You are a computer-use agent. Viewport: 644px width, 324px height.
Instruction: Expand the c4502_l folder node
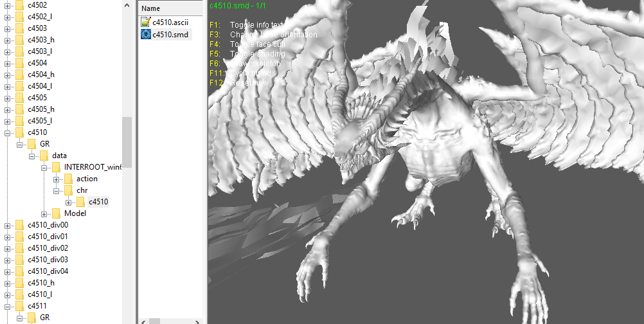point(7,17)
